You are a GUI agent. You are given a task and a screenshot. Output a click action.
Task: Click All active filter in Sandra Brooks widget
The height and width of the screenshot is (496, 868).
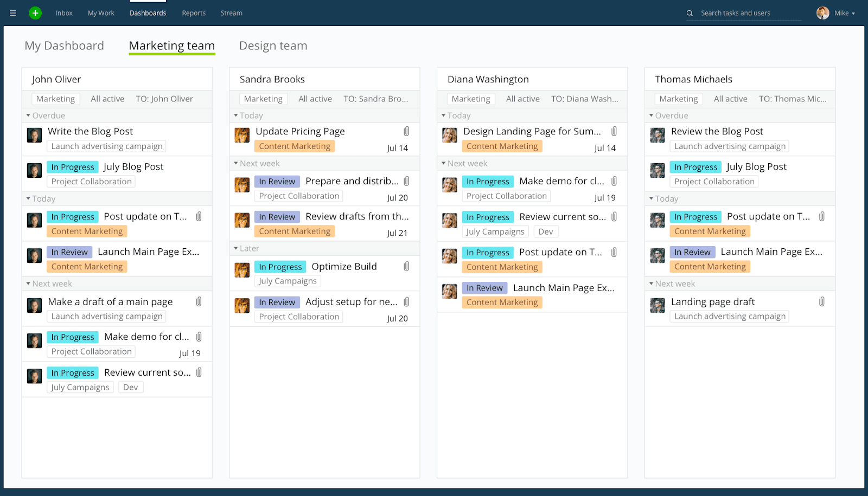point(315,99)
